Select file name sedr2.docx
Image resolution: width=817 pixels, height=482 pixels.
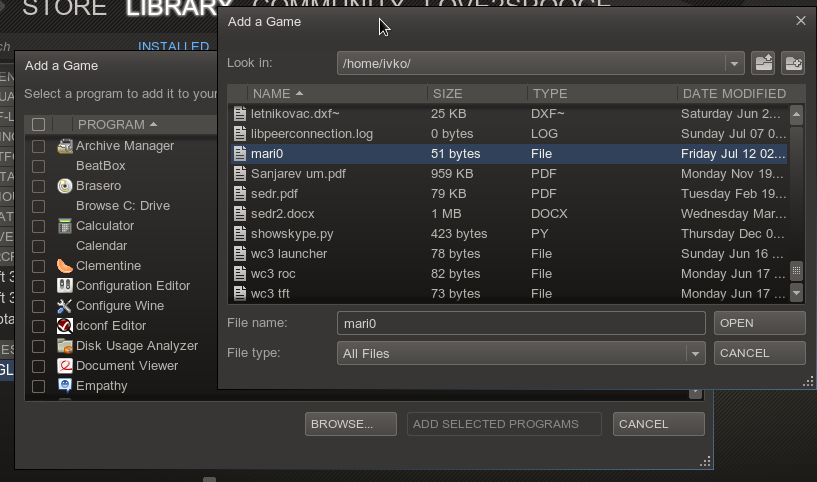(x=282, y=214)
